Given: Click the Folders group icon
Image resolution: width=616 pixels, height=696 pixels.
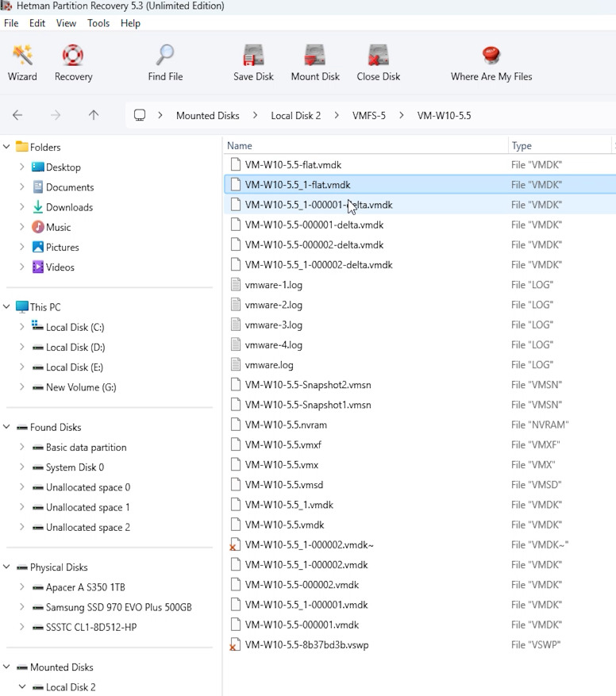Looking at the screenshot, I should click(21, 147).
